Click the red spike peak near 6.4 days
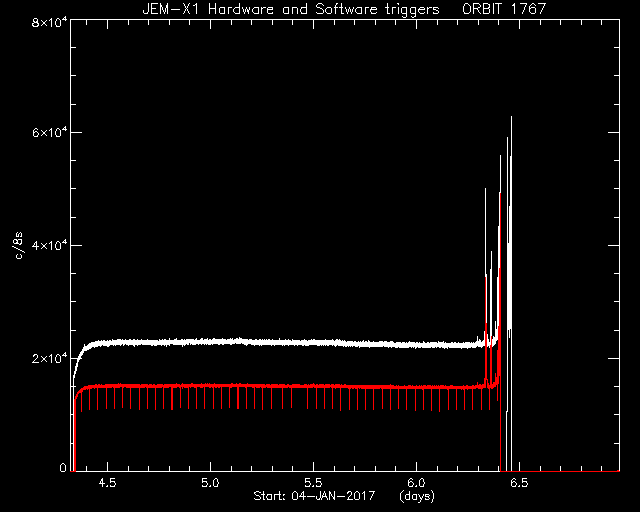 pyautogui.click(x=500, y=194)
